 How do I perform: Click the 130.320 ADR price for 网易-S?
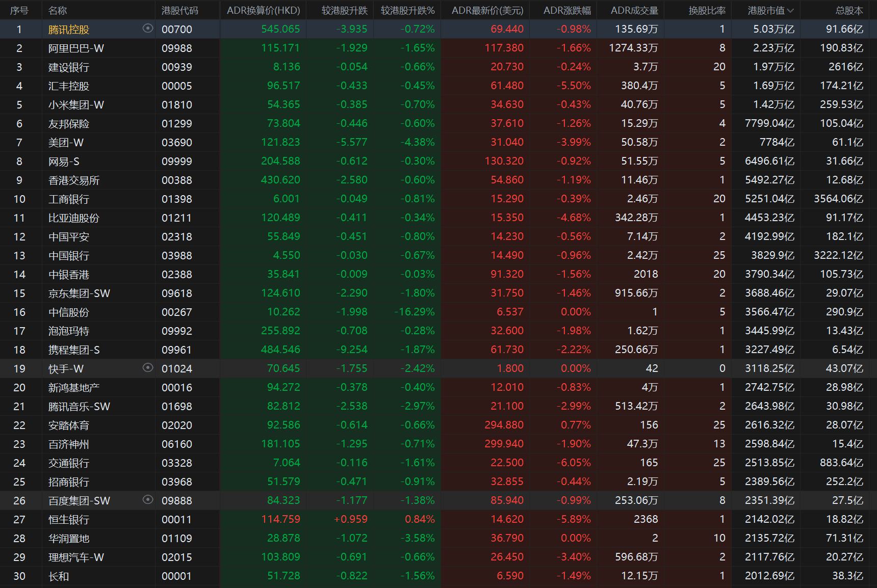(x=504, y=161)
